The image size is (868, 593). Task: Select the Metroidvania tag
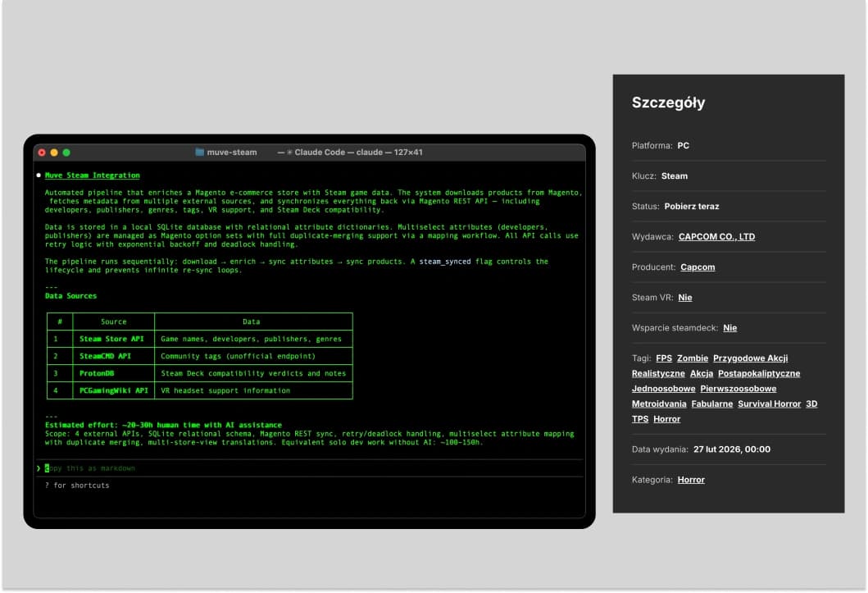tap(659, 404)
